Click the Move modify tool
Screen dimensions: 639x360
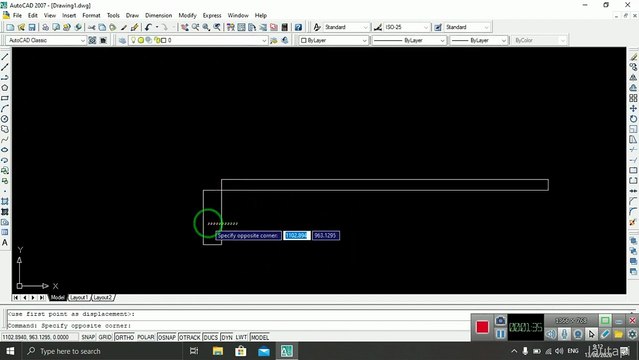[633, 108]
